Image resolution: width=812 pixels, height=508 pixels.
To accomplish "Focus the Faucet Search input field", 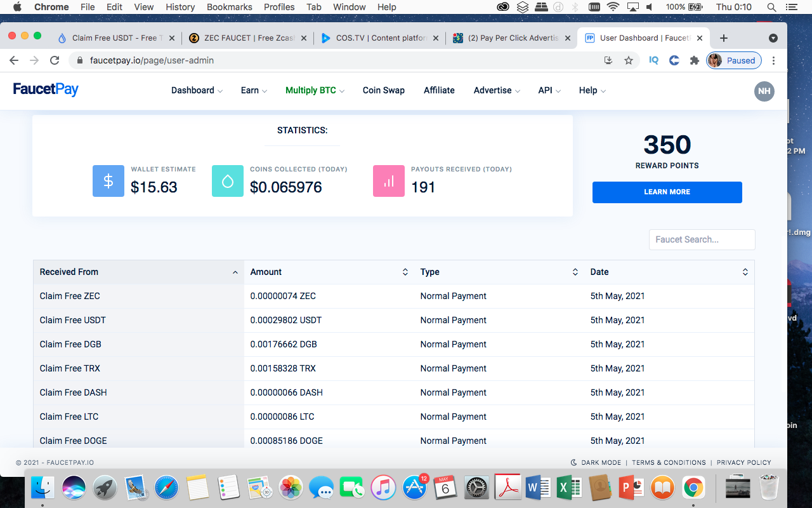I will point(702,239).
